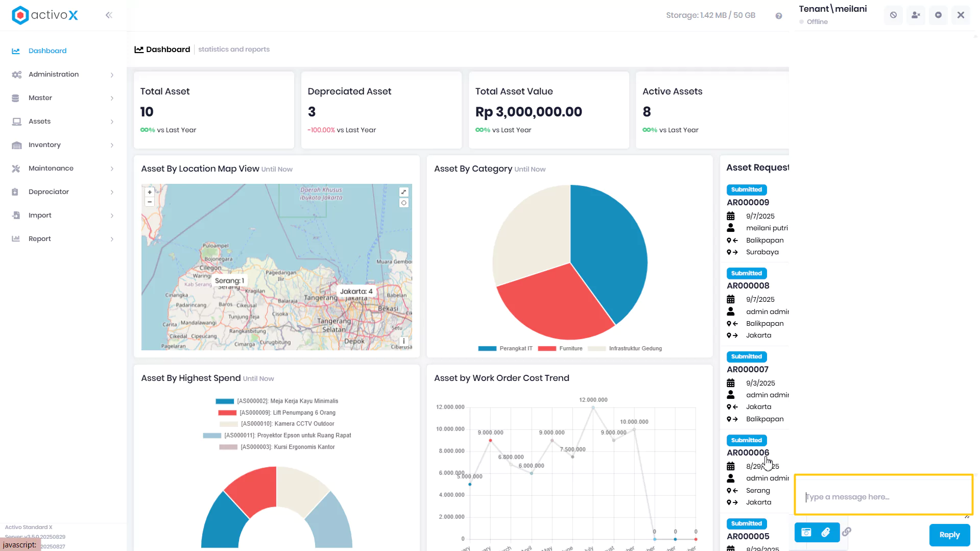Expand the Import menu chevron
980x551 pixels.
[x=112, y=216]
